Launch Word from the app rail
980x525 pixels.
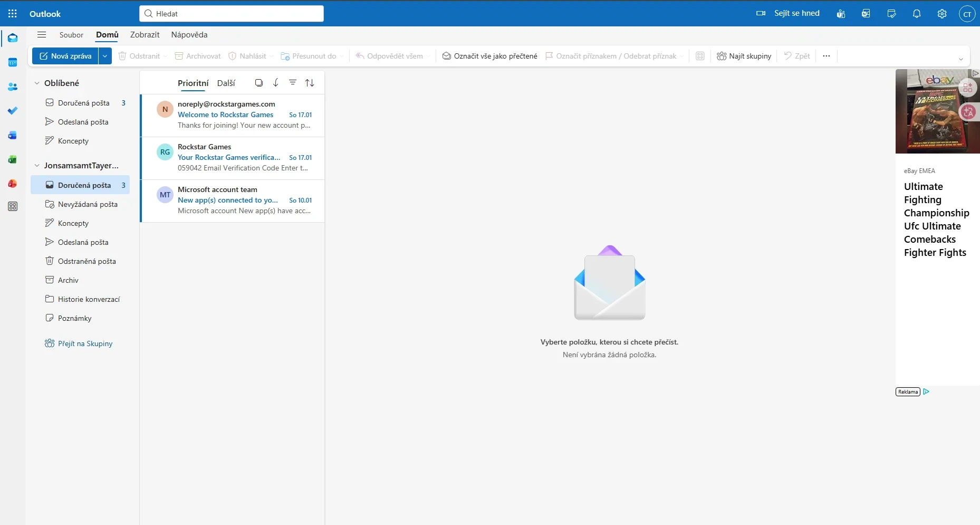point(13,136)
